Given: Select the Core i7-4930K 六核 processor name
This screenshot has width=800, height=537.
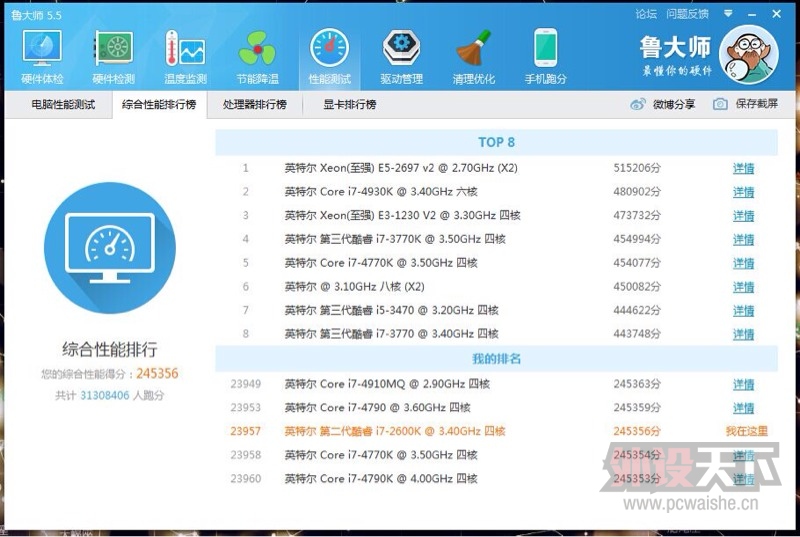Looking at the screenshot, I should click(381, 192).
